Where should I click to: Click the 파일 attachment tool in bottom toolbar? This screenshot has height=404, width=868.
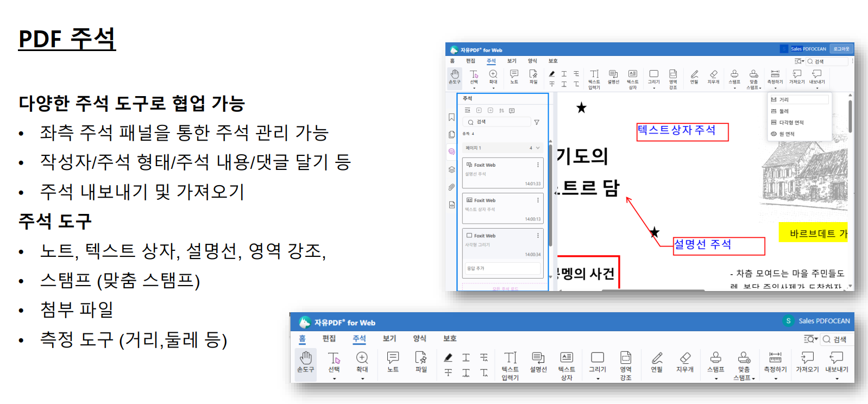coord(421,362)
